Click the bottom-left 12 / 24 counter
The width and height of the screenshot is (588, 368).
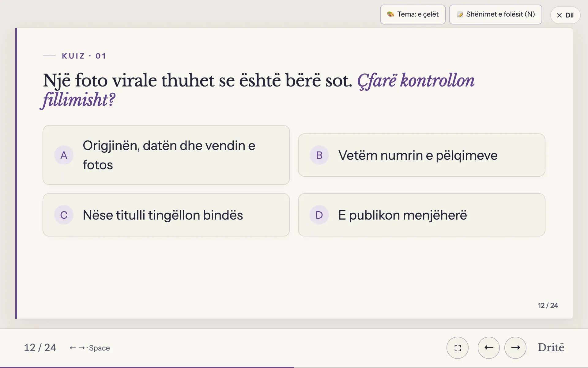click(x=40, y=347)
